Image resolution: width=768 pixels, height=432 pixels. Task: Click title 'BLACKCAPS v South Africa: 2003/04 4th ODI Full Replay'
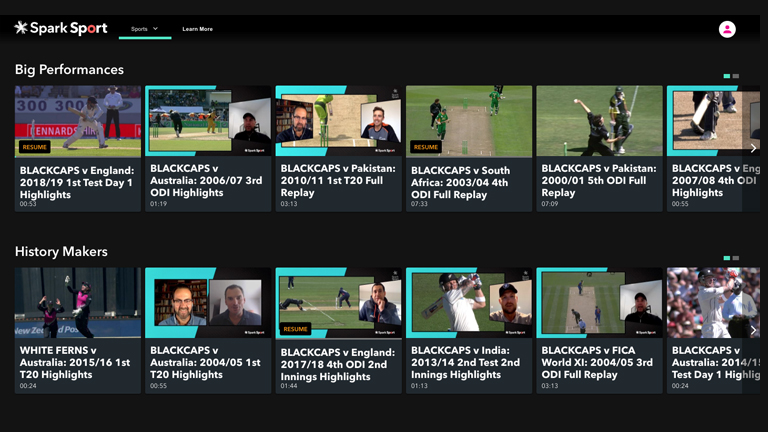[460, 182]
